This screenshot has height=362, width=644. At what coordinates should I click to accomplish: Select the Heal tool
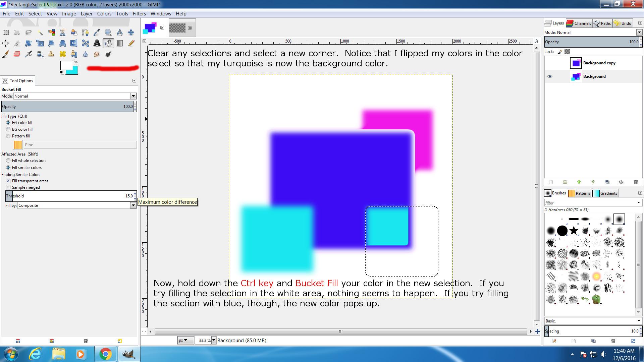63,54
